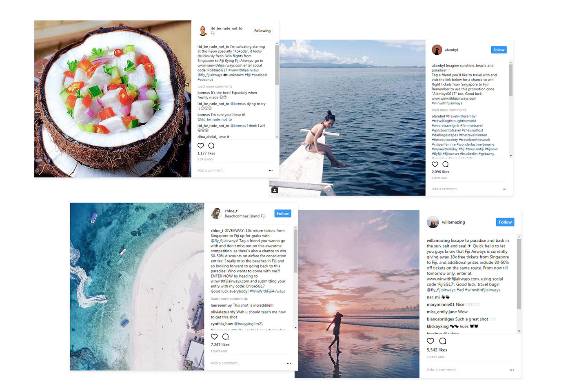The image size is (588, 392).
Task: Click Follow button next to willamazing
Action: pyautogui.click(x=505, y=222)
